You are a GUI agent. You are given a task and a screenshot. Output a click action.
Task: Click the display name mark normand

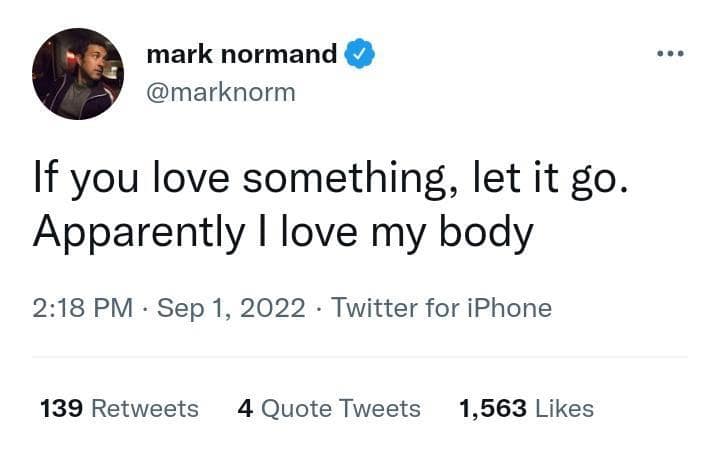click(241, 55)
